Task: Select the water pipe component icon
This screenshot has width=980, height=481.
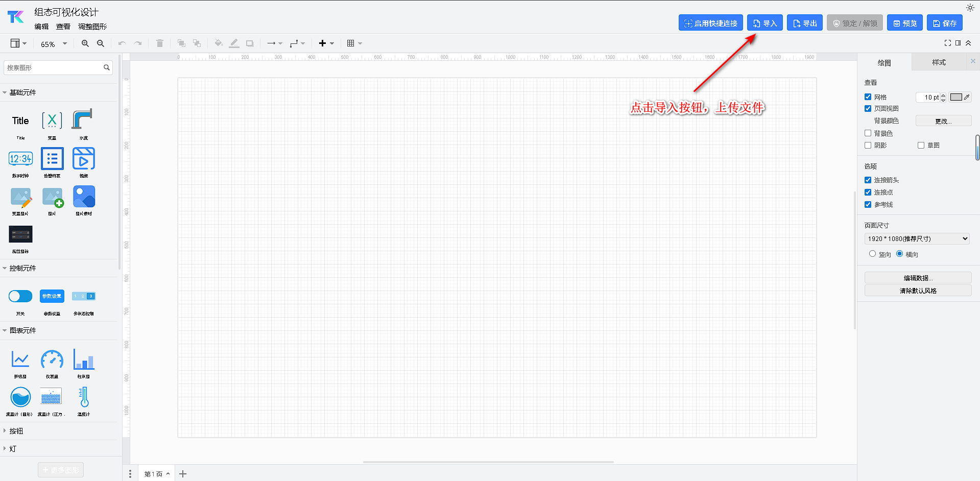Action: [x=83, y=121]
